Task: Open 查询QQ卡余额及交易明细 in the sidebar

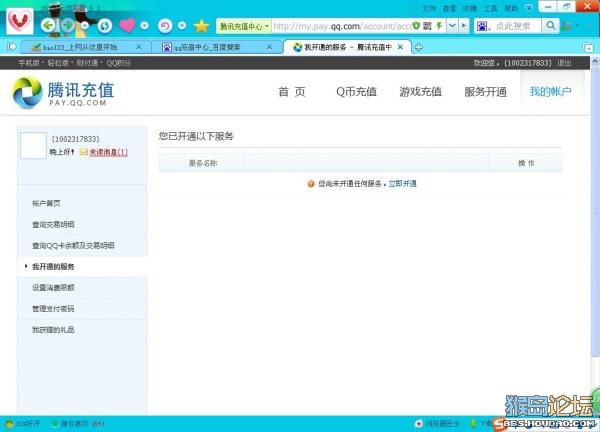Action: (73, 245)
